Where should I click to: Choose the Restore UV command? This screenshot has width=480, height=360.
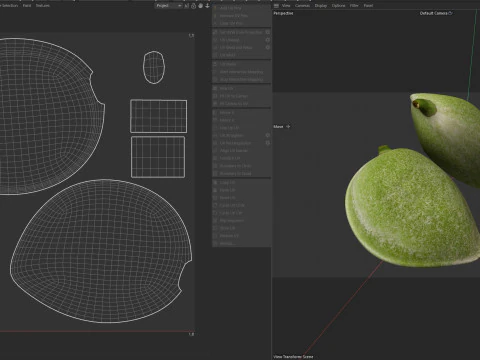click(242, 236)
